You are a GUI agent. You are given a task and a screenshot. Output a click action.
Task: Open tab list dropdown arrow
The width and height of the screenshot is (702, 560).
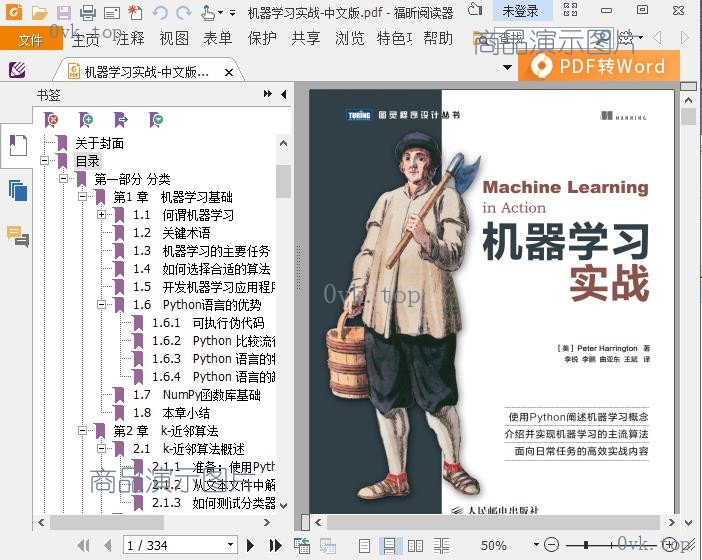pyautogui.click(x=507, y=68)
